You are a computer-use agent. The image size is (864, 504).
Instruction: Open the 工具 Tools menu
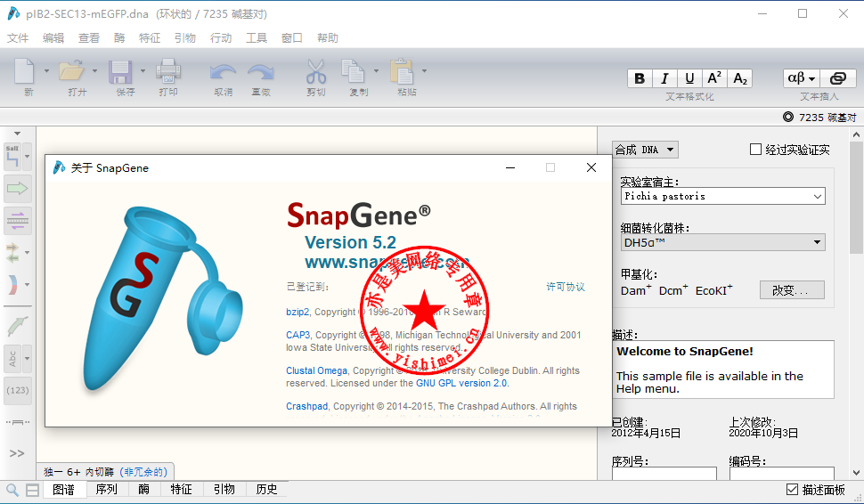pos(257,38)
